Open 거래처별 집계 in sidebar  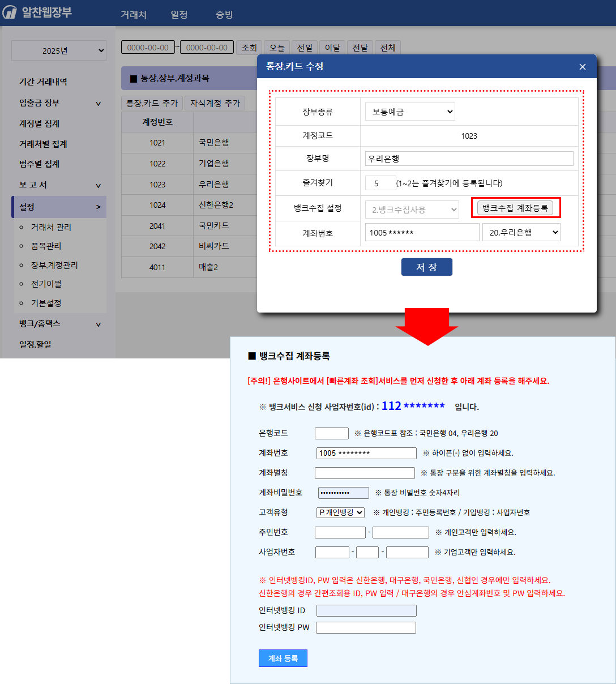click(43, 144)
